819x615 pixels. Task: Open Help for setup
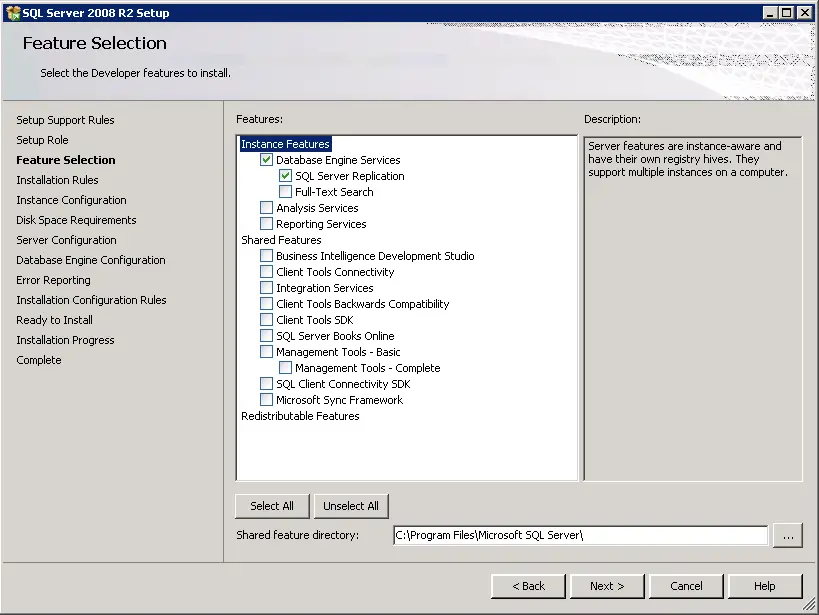click(x=765, y=586)
